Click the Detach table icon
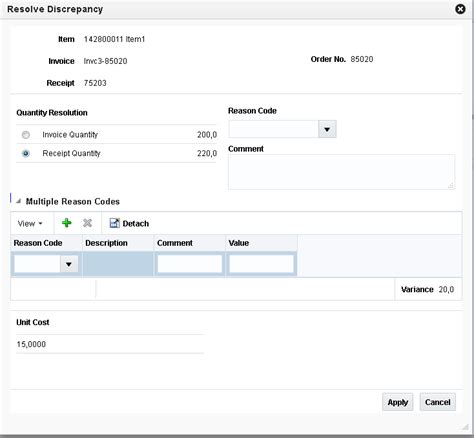This screenshot has width=474, height=438. 114,223
